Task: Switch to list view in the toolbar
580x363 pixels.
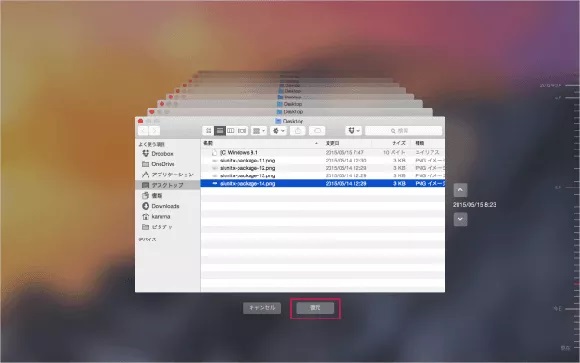Action: pyautogui.click(x=220, y=131)
